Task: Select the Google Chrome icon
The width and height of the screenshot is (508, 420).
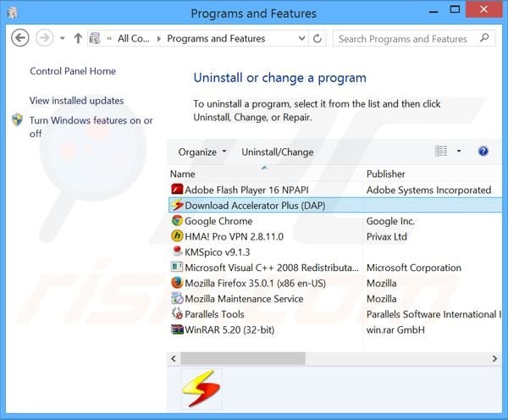Action: coord(177,221)
